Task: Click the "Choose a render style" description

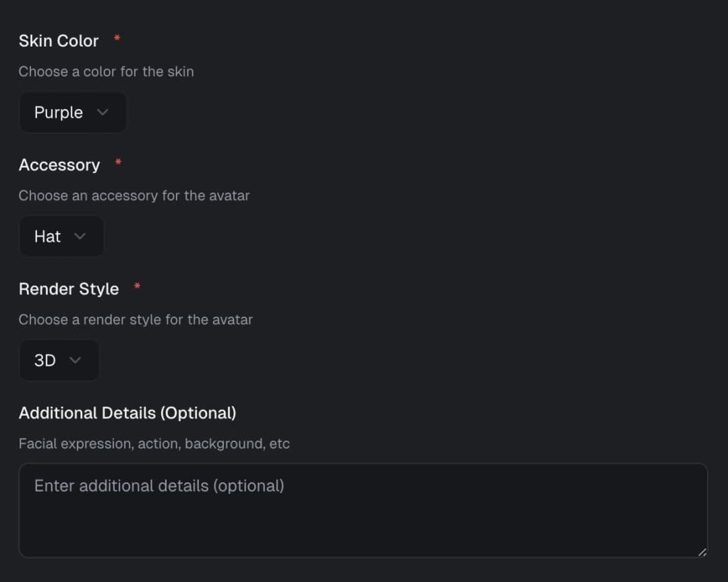Action: pyautogui.click(x=135, y=320)
